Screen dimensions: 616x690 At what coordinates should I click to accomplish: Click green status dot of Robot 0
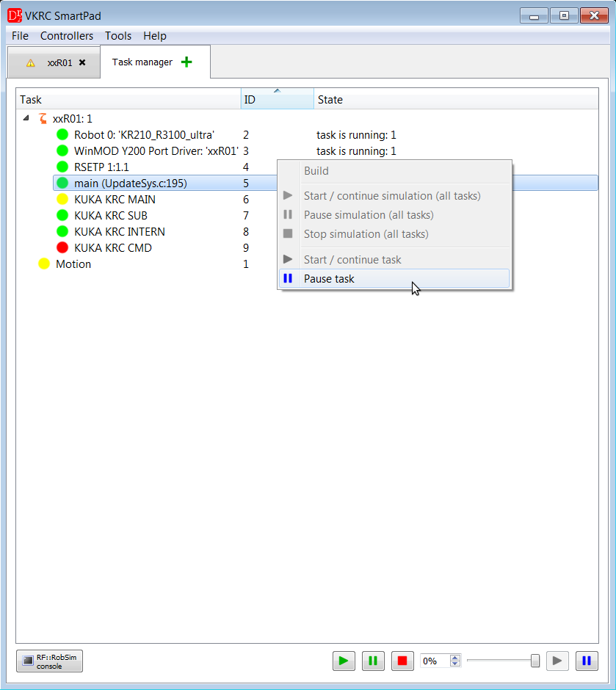62,134
